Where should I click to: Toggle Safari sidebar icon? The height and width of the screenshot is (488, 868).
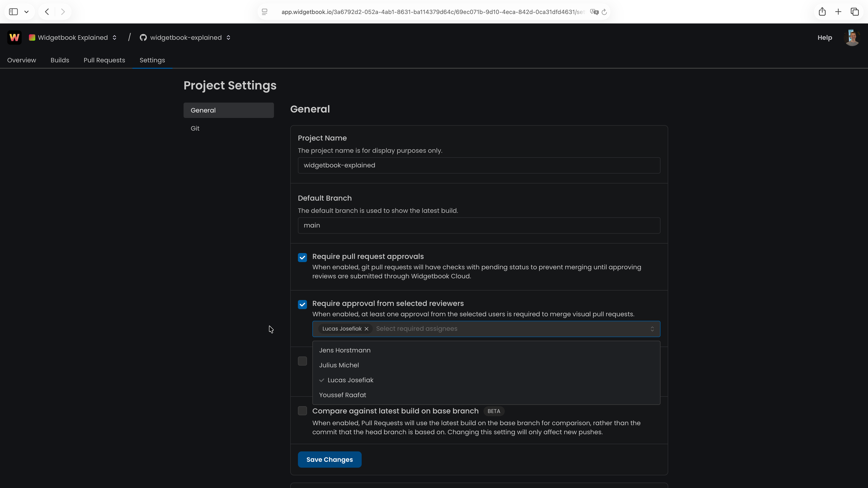tap(14, 12)
